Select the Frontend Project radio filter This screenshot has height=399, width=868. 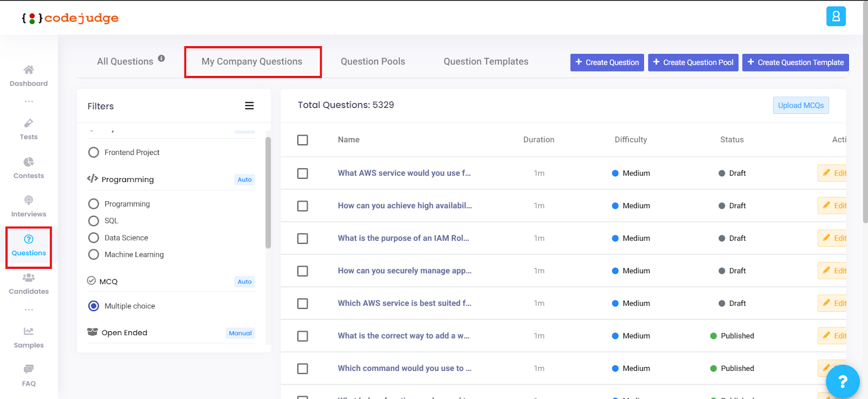tap(93, 152)
